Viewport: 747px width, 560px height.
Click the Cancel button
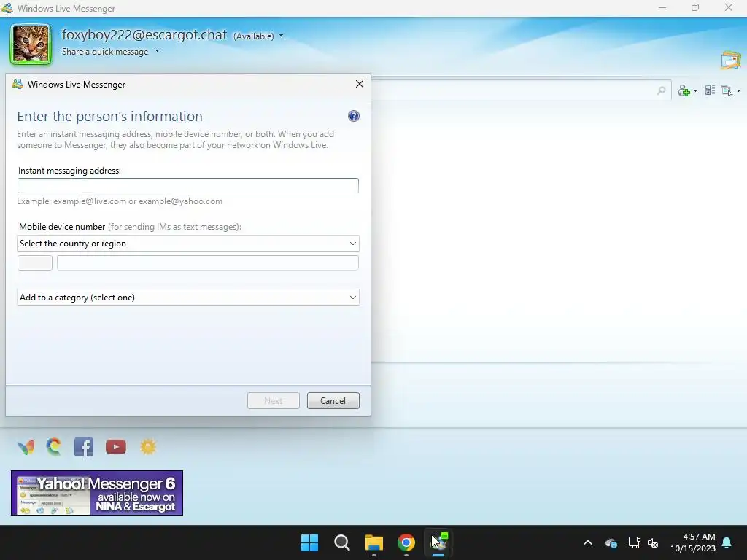[x=333, y=401]
